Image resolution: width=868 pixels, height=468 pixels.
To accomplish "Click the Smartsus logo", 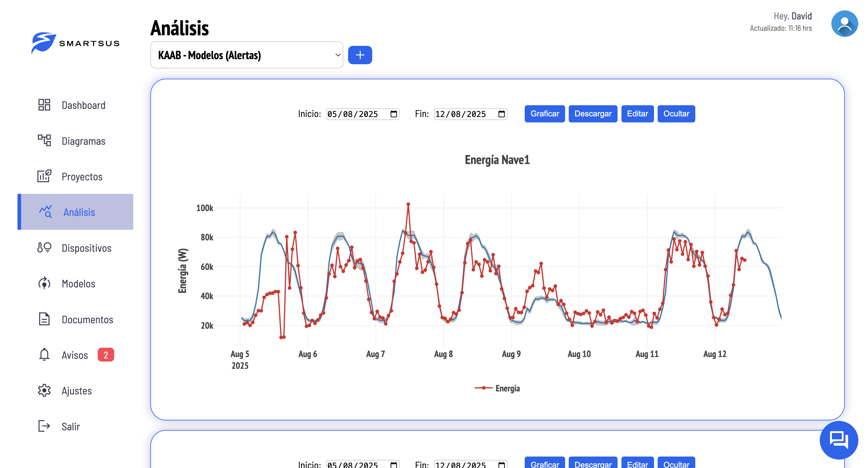I will (x=75, y=43).
